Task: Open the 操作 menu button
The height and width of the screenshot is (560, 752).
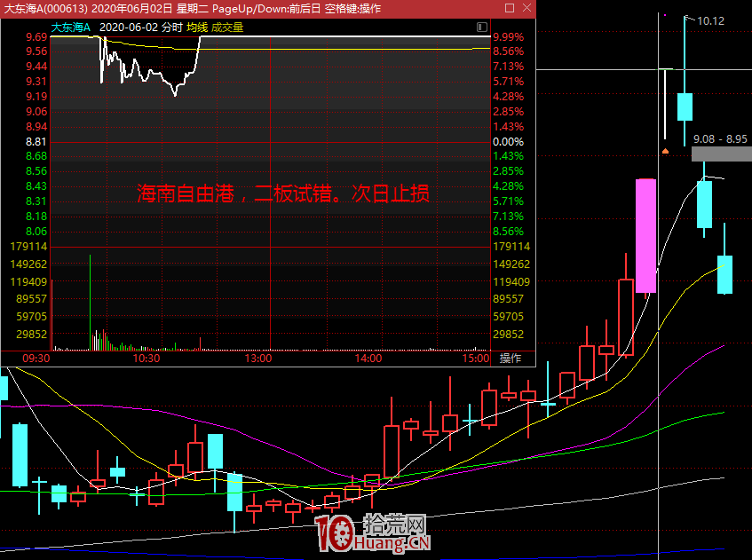Action: (511, 359)
